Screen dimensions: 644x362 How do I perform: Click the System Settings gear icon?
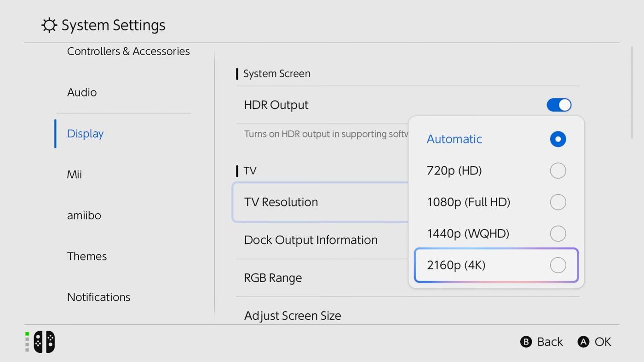click(x=49, y=25)
